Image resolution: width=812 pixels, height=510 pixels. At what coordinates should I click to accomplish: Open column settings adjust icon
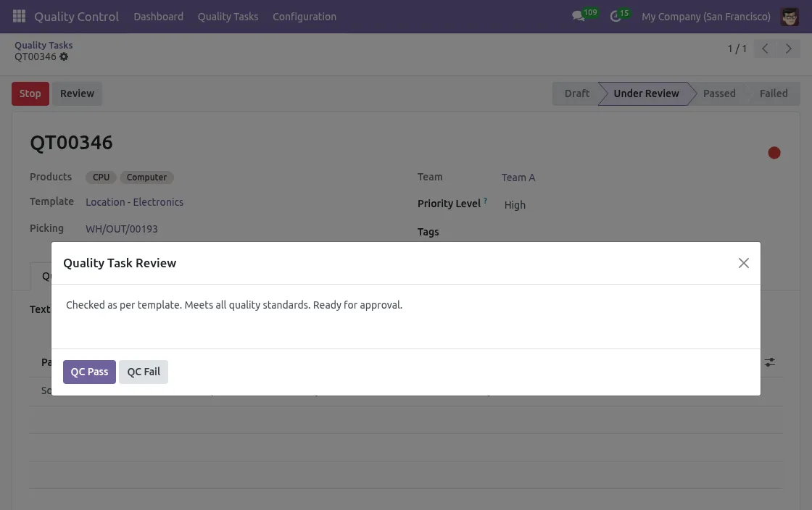click(x=770, y=362)
